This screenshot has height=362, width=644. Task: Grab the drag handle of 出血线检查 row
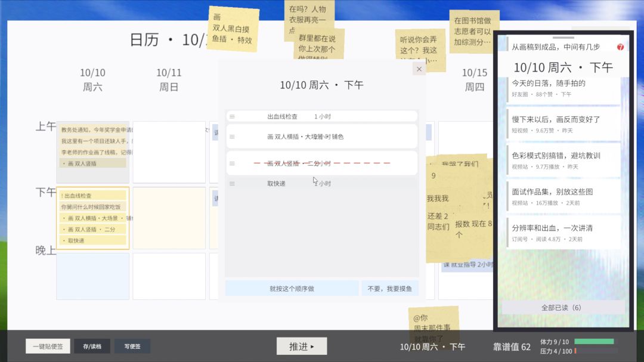tap(232, 117)
